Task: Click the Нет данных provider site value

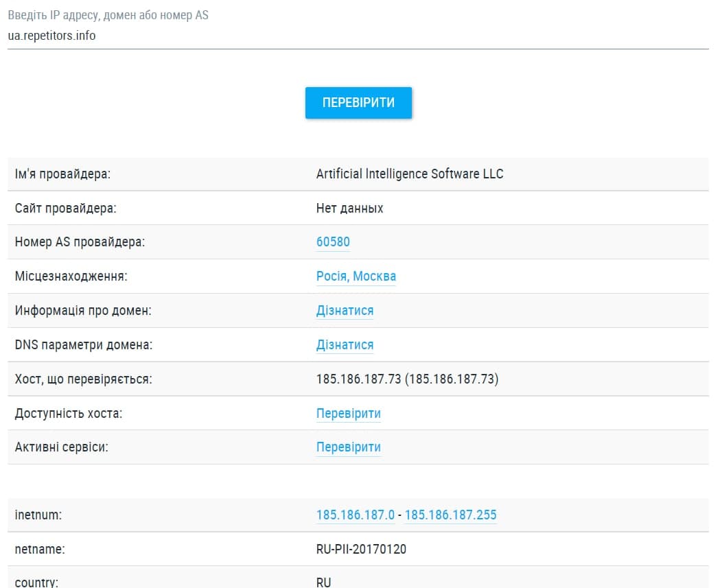Action: click(349, 208)
